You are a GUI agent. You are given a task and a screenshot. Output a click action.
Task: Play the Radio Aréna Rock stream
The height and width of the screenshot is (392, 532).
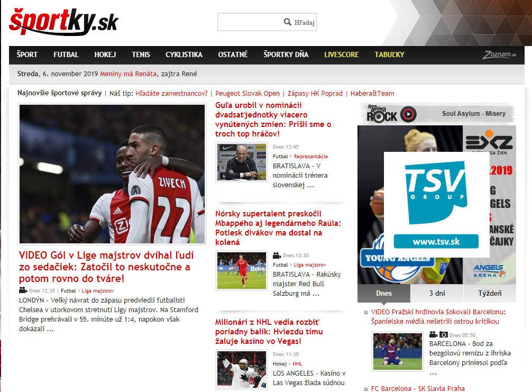click(408, 114)
